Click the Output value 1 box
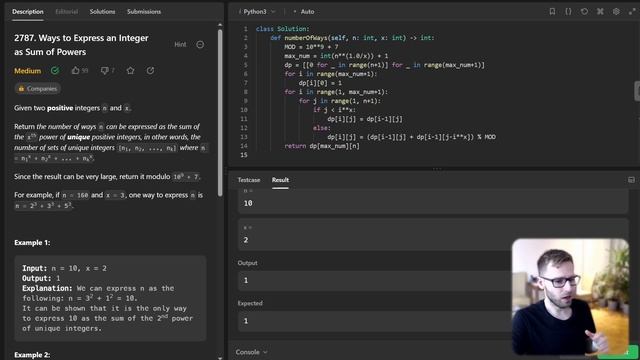Screen dimensions: 640x360 (433, 280)
